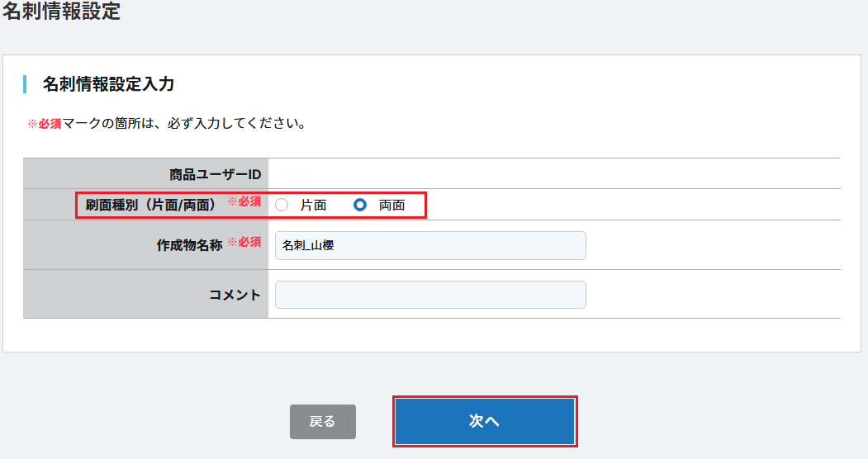
Task: Click the 両面 option label text
Action: [x=391, y=206]
